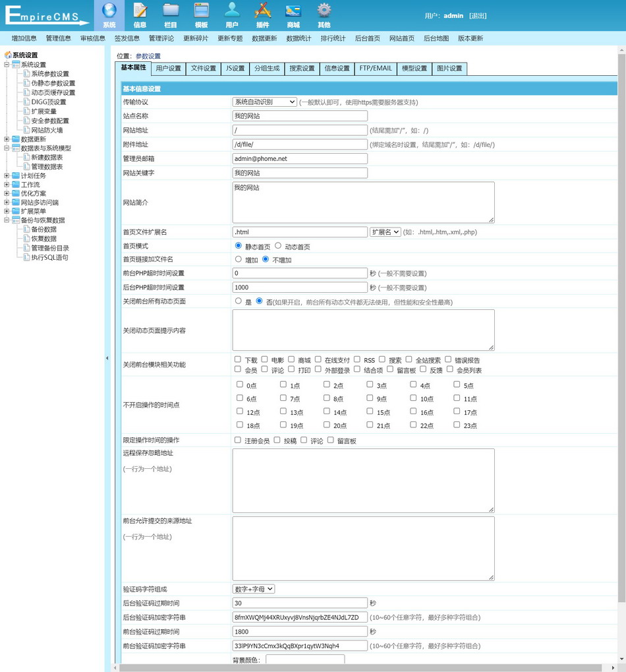This screenshot has width=626, height=672.
Task: Click the 参数设置 breadcrumb link
Action: click(x=148, y=56)
